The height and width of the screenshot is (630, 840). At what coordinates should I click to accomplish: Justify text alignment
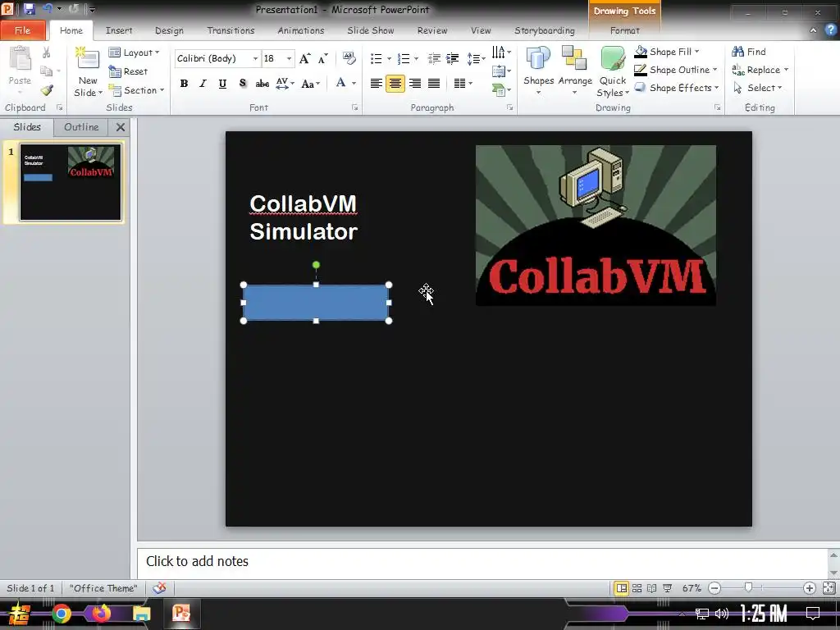click(x=434, y=83)
